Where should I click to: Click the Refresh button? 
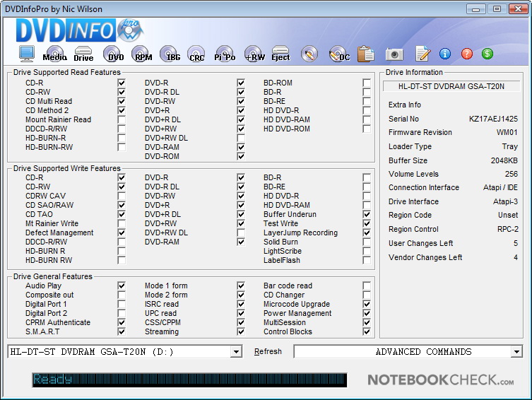(x=268, y=351)
